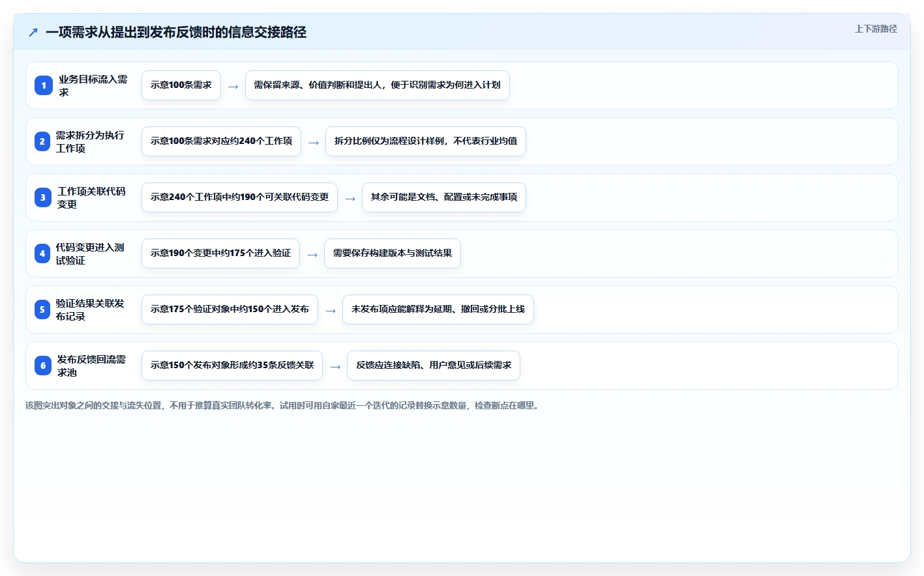
Task: Click the arrow after 可关联代码变更 box
Action: [350, 199]
